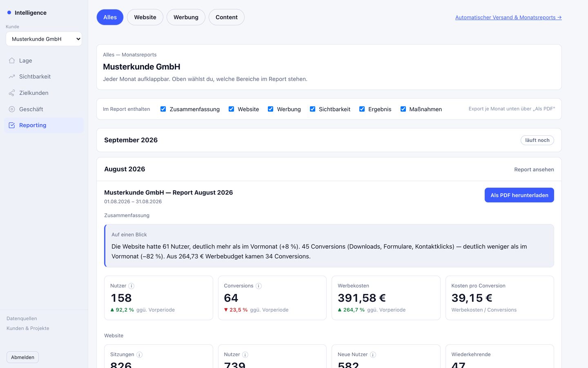Click the Abmelden logout button
This screenshot has height=368, width=588.
pos(22,357)
